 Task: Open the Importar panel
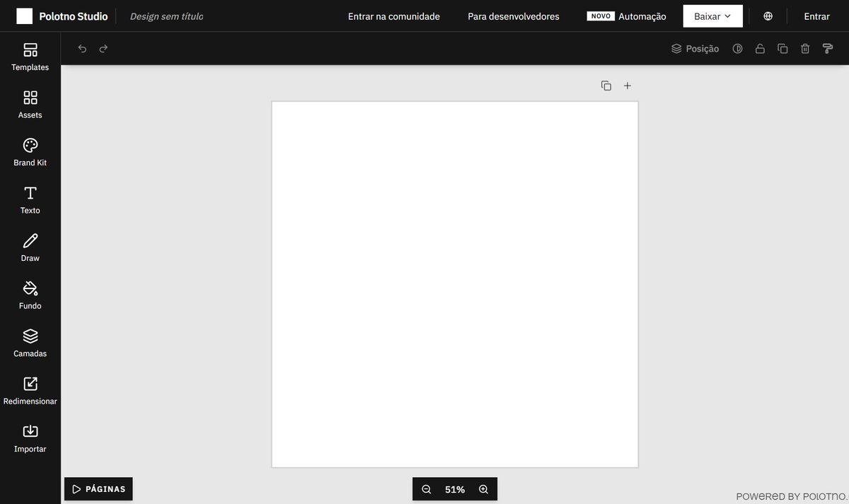(30, 438)
